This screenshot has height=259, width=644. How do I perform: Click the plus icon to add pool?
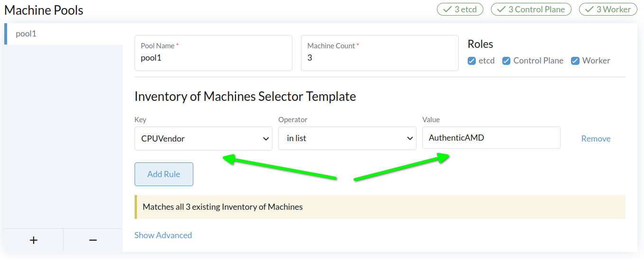point(34,240)
